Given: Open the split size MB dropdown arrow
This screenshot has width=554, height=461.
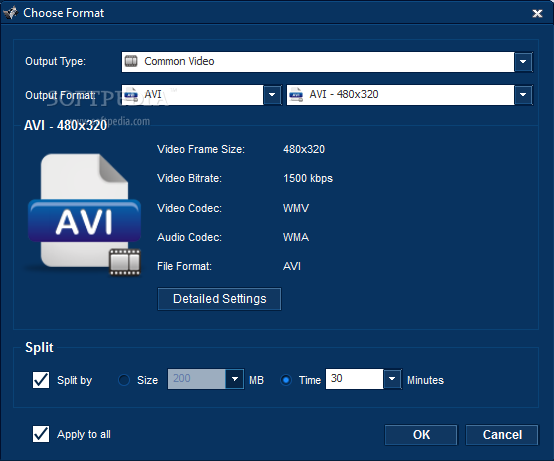Looking at the screenshot, I should [234, 379].
